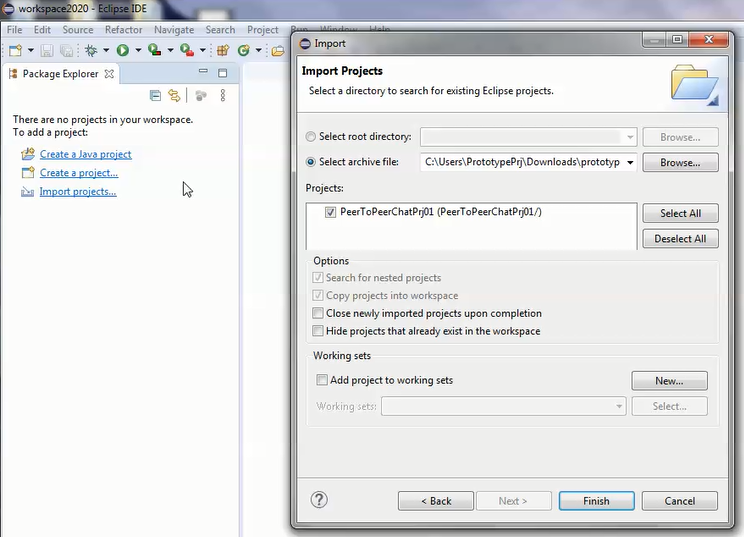
Task: Expand the Run dropdown arrow
Action: coord(138,50)
